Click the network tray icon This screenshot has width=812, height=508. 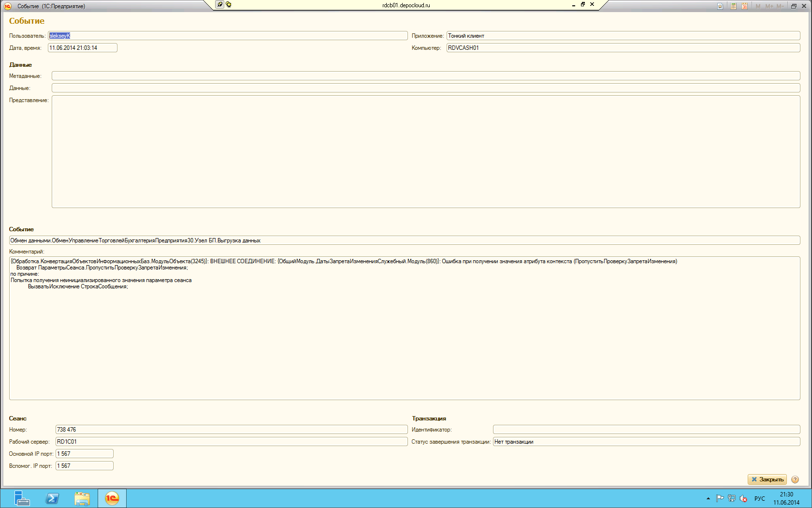click(731, 499)
